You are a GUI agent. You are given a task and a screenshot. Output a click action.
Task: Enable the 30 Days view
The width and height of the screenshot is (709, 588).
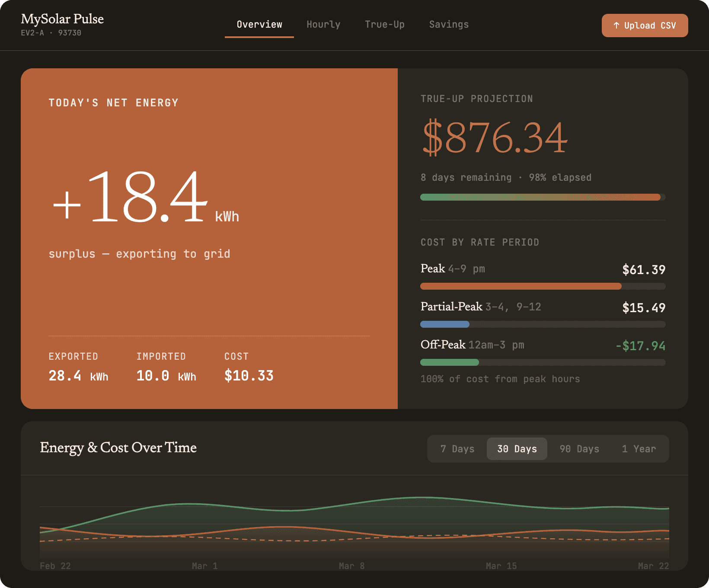[x=517, y=449]
